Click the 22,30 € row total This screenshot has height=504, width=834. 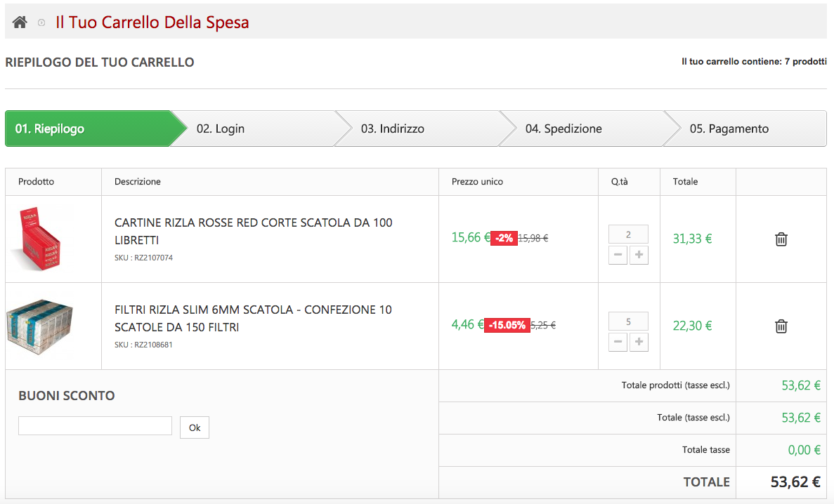click(693, 326)
